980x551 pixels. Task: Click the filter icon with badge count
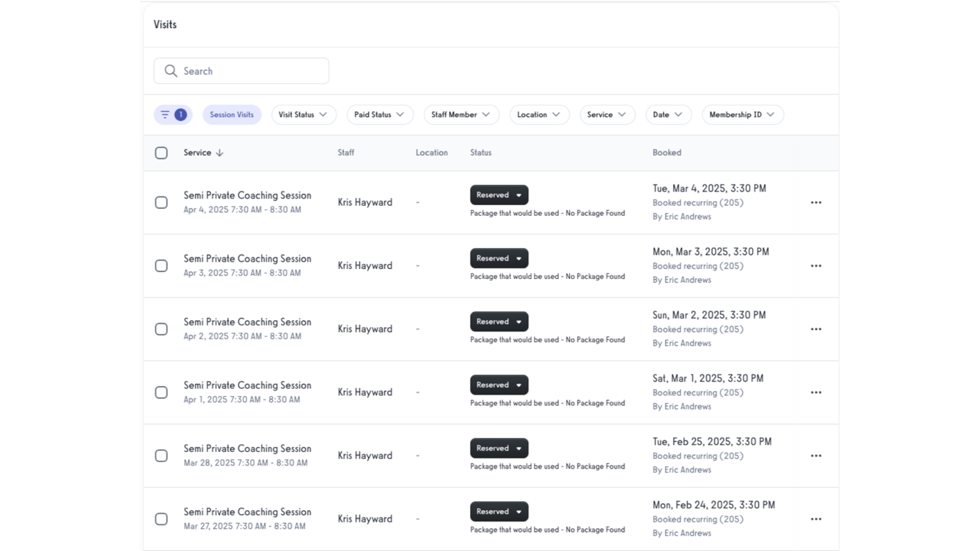[x=173, y=114]
